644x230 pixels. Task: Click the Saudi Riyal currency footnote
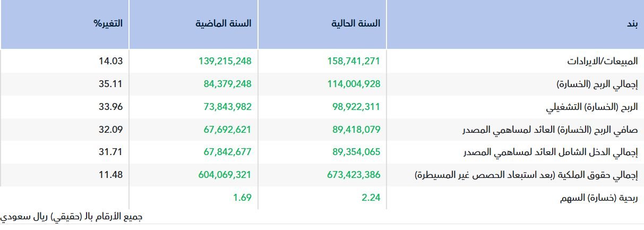[x=71, y=217]
